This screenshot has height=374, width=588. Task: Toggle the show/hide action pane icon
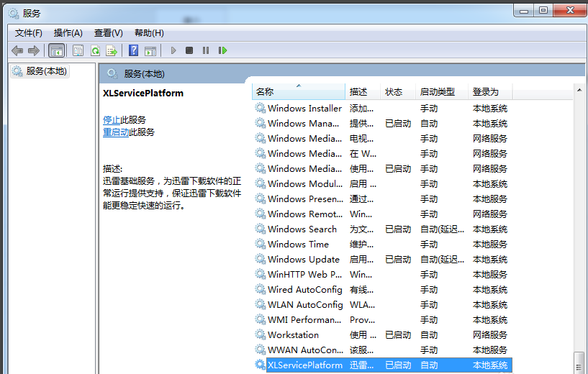(x=150, y=50)
